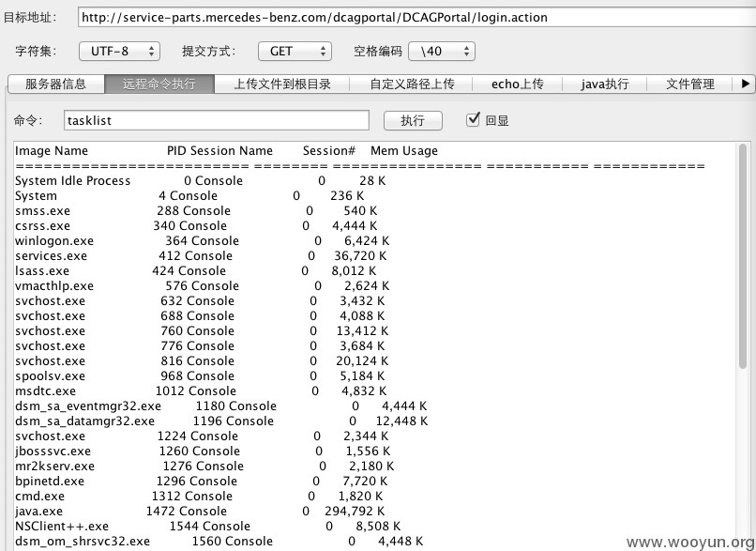
Task: Select the winlogon.exe row
Action: click(202, 240)
